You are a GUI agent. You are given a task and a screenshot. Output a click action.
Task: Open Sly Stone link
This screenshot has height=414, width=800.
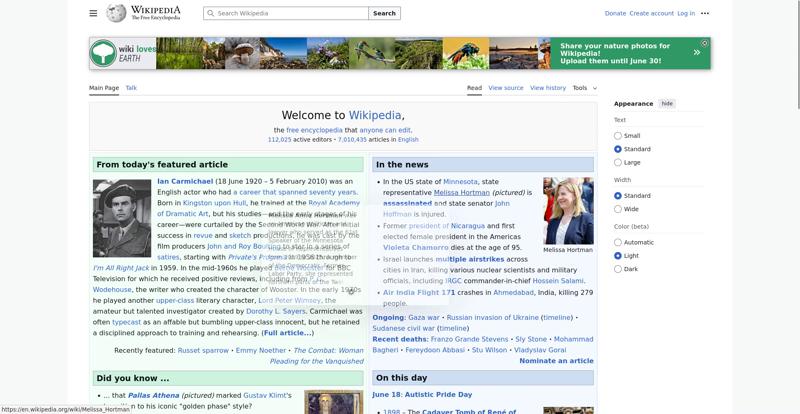click(x=531, y=339)
